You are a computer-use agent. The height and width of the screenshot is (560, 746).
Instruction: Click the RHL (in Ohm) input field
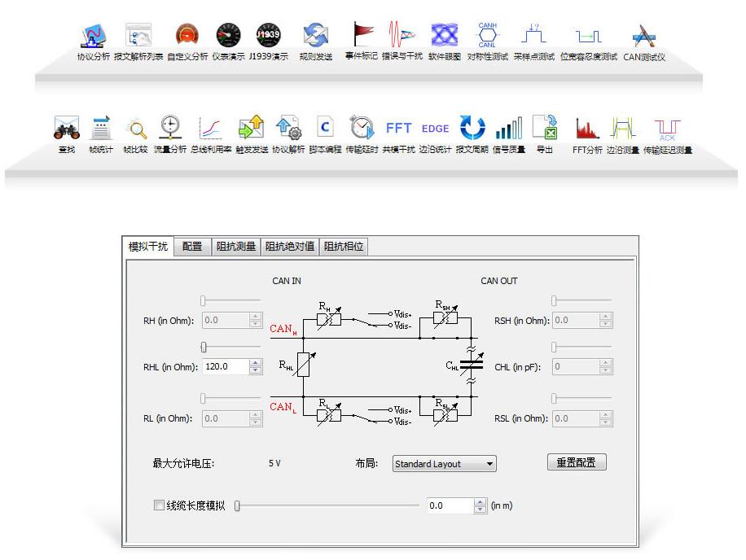tap(225, 367)
